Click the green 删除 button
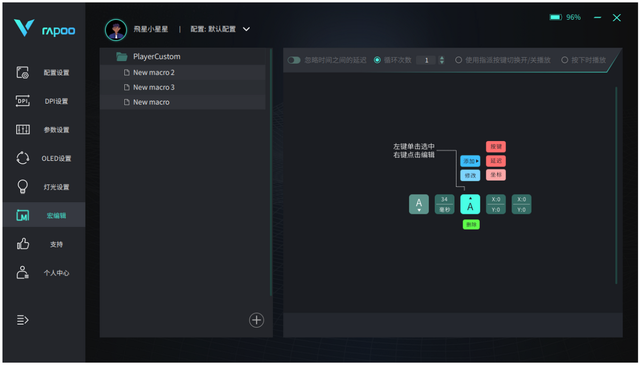Screen dimensions: 640x365 pyautogui.click(x=471, y=225)
